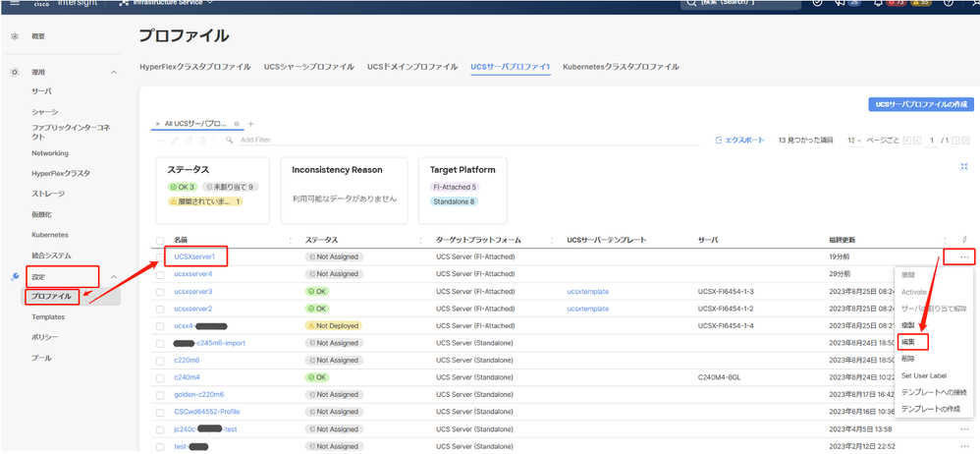Viewport: 980px width, 454px height.
Task: Click the Add Filter input field
Action: [468, 141]
